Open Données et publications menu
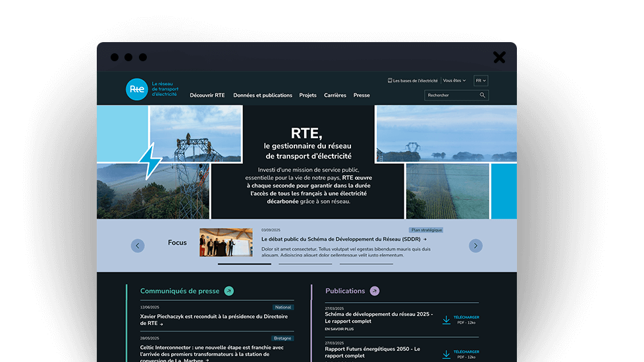This screenshot has height=362, width=644. [x=263, y=95]
